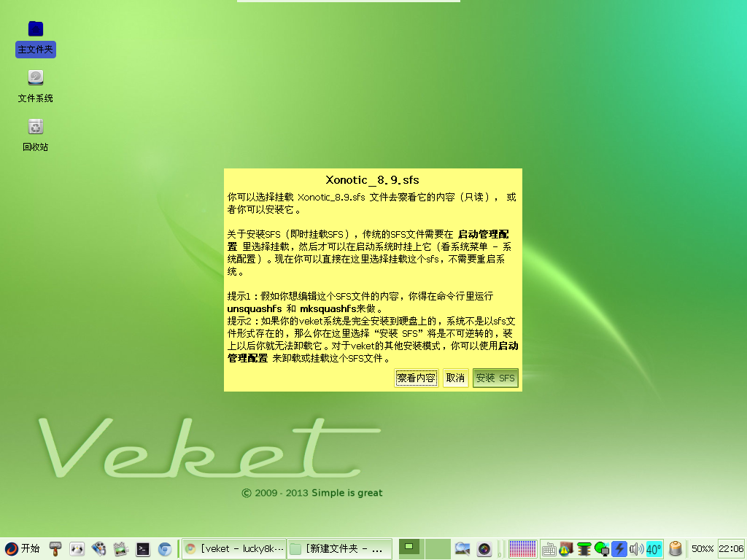
Task: Open the blue lightning power tray icon
Action: coord(619,549)
